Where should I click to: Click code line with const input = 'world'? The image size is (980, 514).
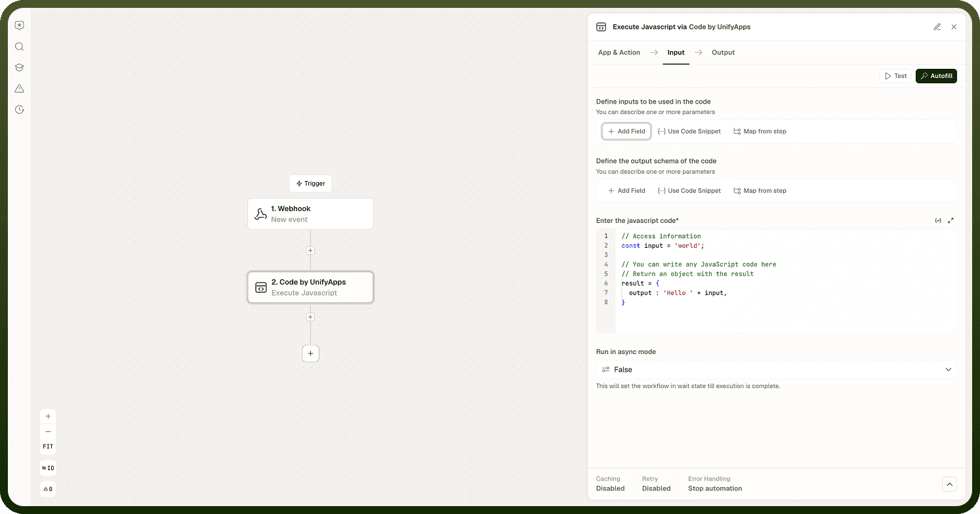[663, 246]
